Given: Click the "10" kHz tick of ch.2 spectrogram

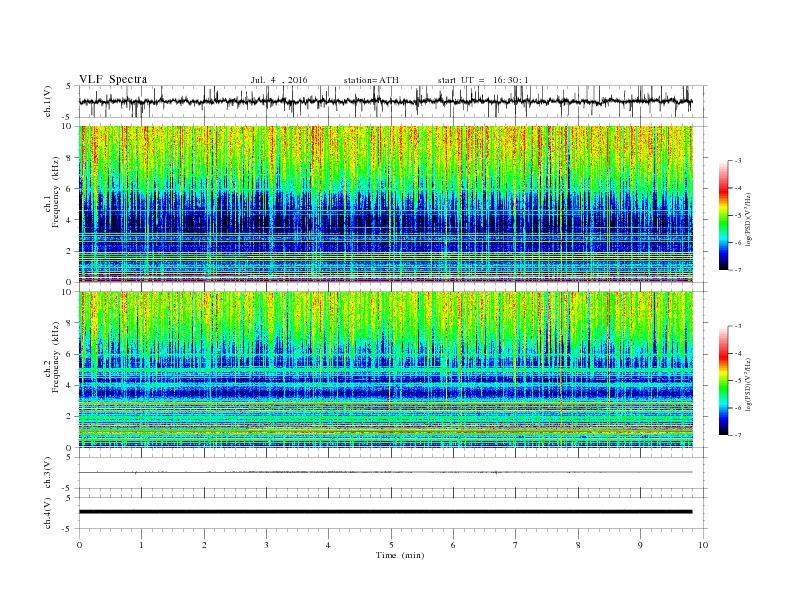Looking at the screenshot, I should (x=68, y=292).
